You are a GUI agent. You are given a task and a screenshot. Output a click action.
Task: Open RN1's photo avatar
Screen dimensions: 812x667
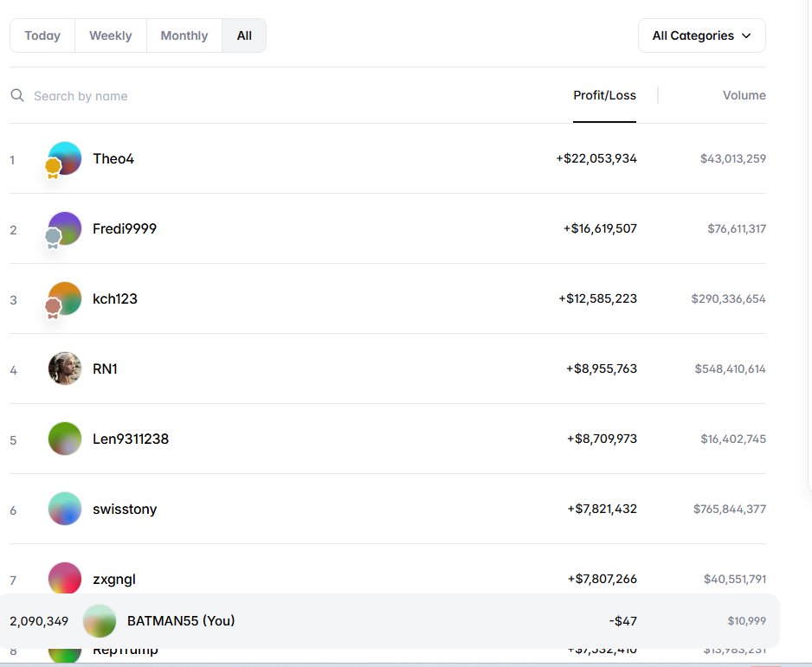(65, 369)
